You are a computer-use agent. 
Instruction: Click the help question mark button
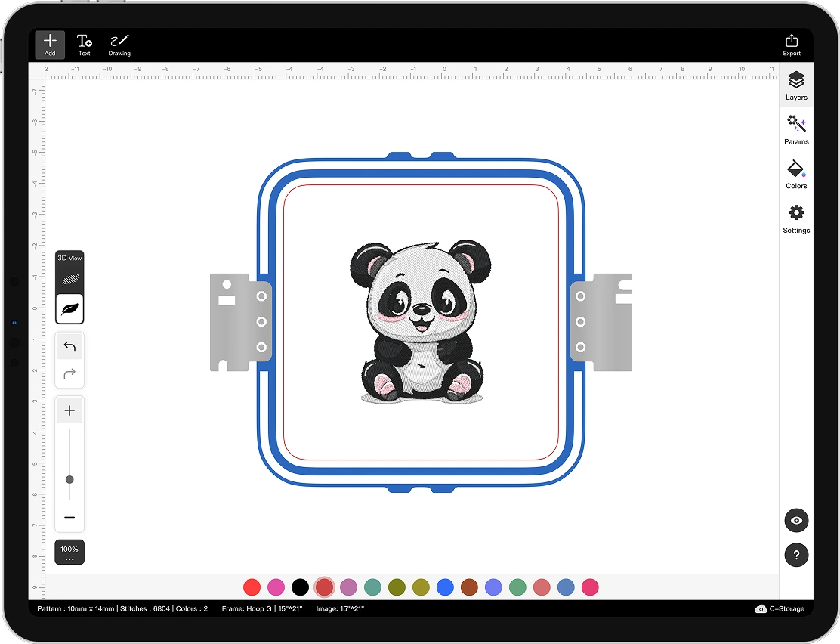(796, 555)
